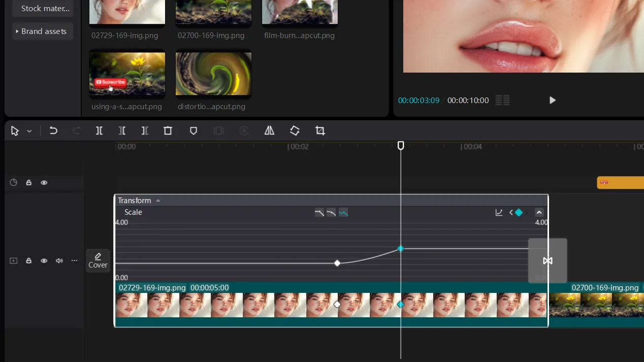
Task: Open the graph editor curve icon
Action: coord(499,212)
